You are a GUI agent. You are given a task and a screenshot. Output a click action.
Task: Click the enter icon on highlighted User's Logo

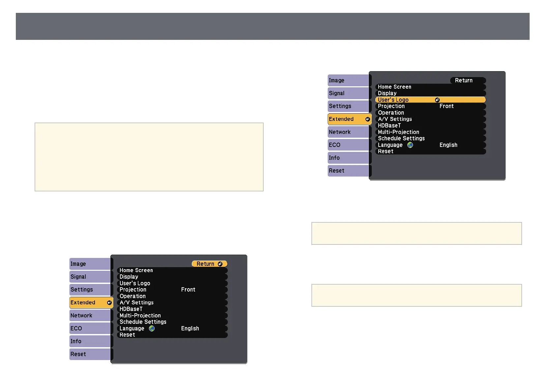pyautogui.click(x=437, y=100)
